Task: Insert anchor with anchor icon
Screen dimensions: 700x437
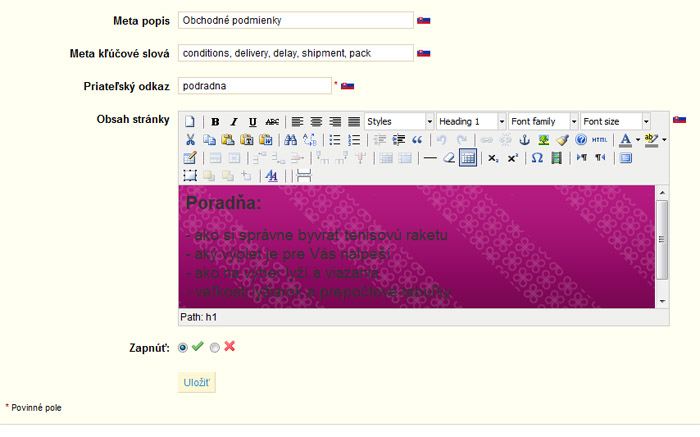Action: click(x=525, y=140)
